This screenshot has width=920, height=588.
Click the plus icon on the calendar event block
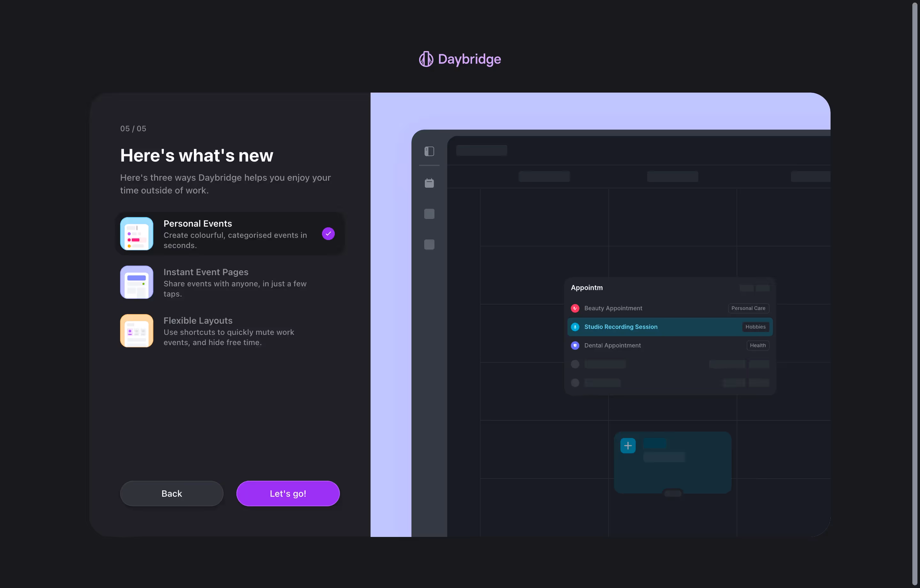[628, 445]
